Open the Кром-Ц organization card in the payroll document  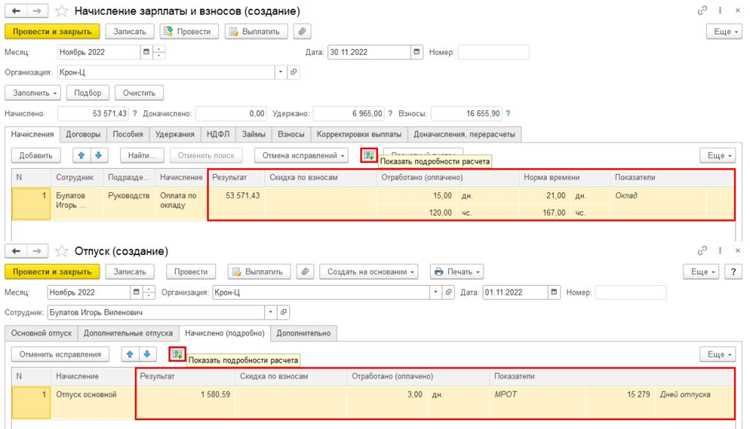click(294, 72)
